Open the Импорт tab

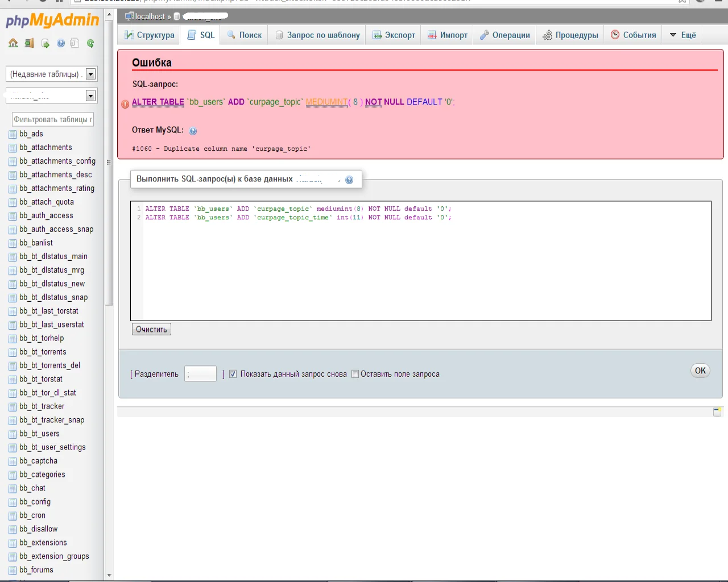click(x=448, y=35)
